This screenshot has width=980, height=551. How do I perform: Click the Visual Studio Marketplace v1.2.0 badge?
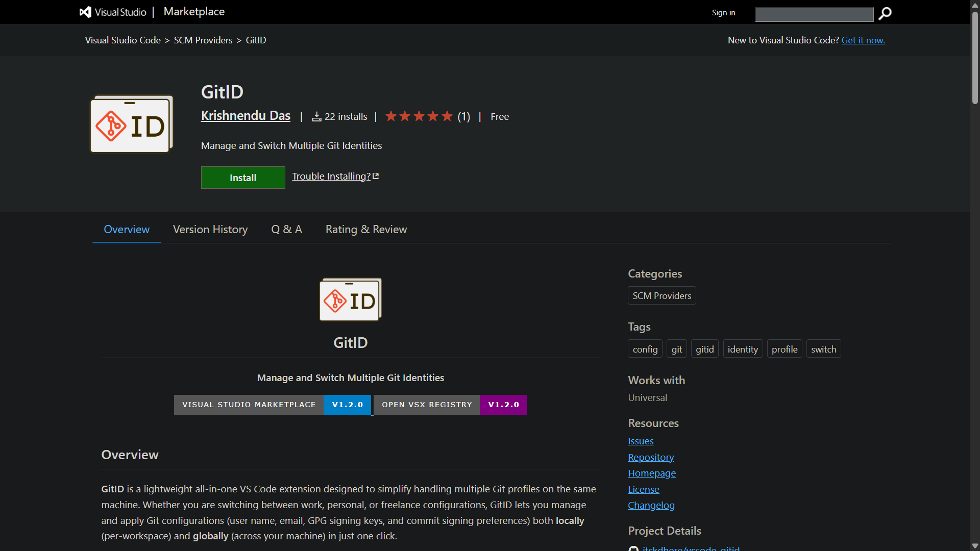tap(273, 405)
